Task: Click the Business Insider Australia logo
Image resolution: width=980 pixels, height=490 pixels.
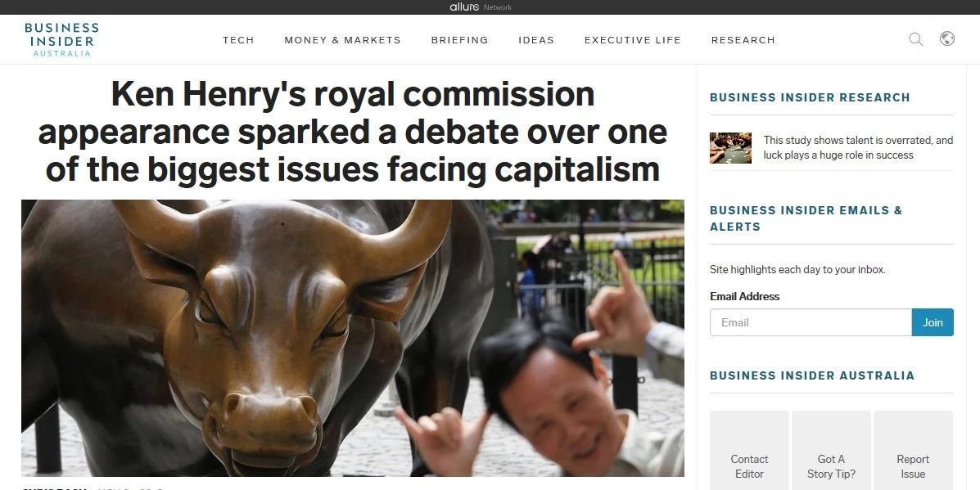Action: [61, 39]
